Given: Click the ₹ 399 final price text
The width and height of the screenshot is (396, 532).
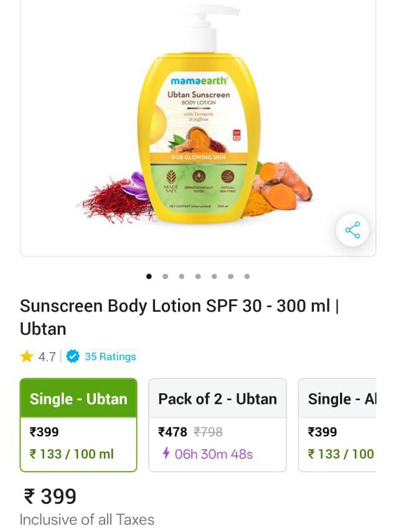Looking at the screenshot, I should point(50,497).
